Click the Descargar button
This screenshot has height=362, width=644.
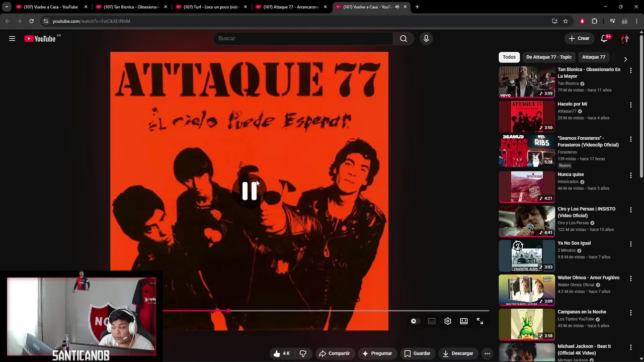coord(458,353)
